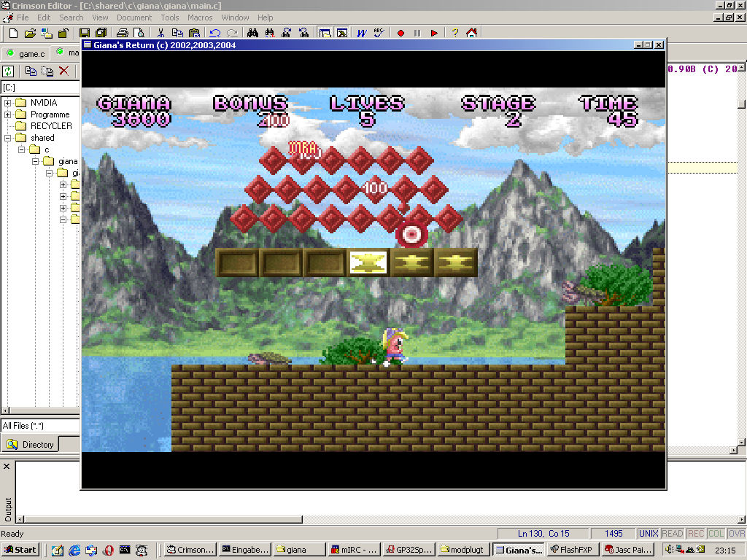Click the Redo arrow icon

(x=232, y=33)
